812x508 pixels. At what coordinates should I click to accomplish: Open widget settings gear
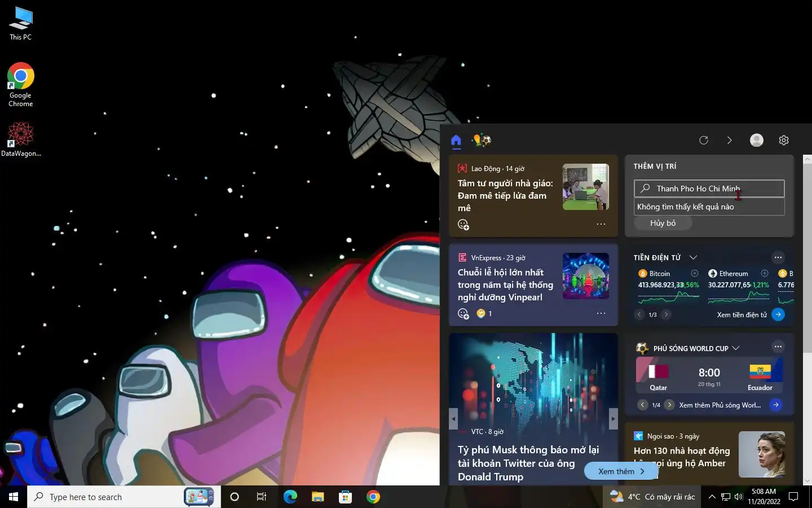point(784,140)
